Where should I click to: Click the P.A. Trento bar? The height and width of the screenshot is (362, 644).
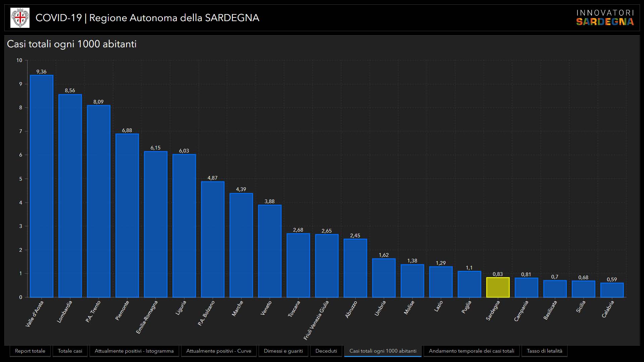pyautogui.click(x=99, y=201)
